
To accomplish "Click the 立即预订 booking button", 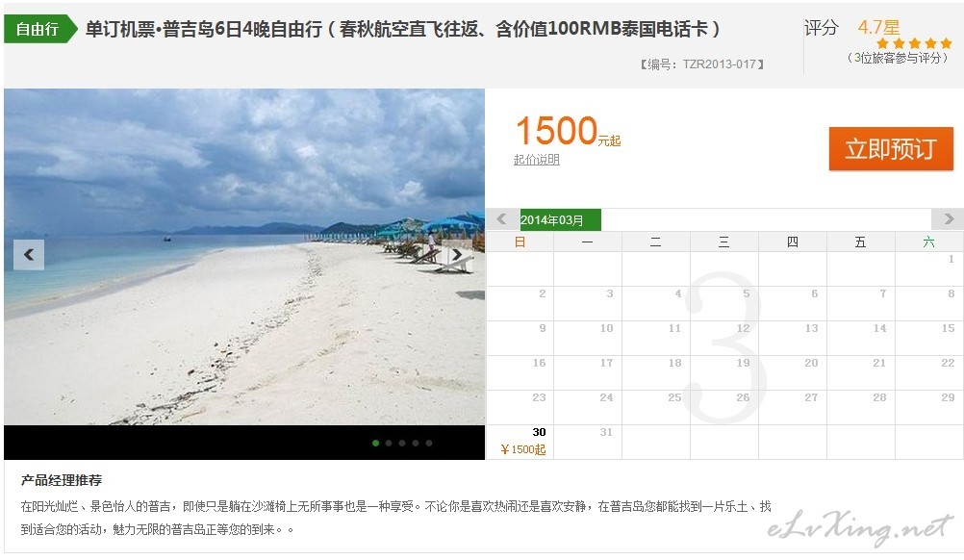I will pos(891,149).
